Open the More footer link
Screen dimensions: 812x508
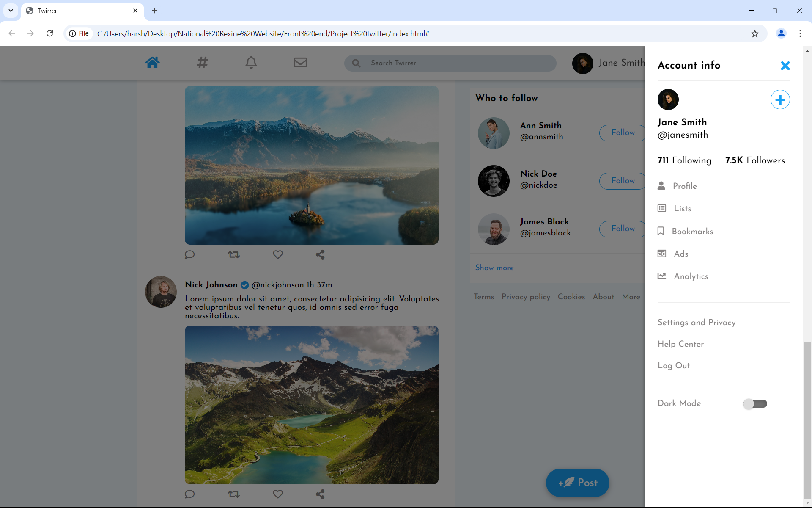pos(631,297)
